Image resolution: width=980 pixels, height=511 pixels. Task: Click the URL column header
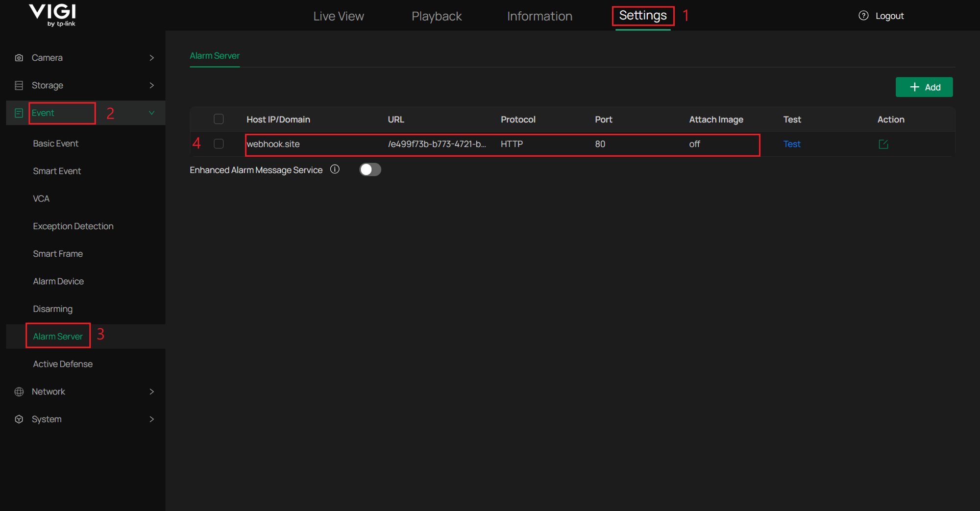click(396, 120)
